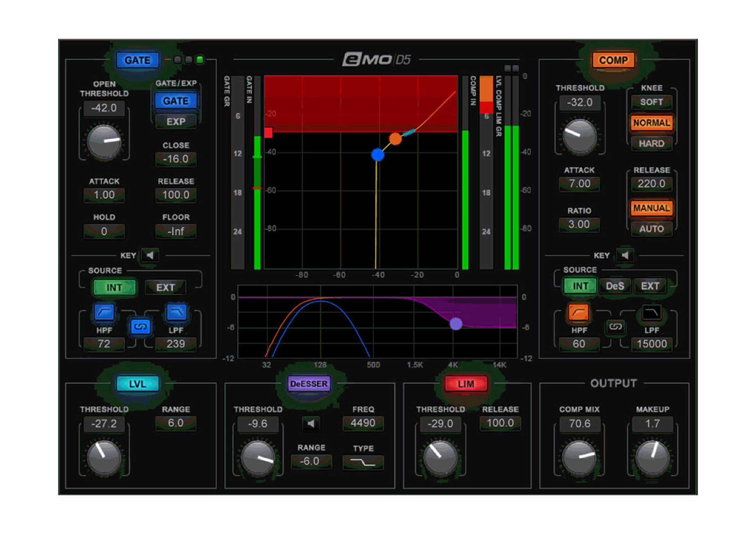Choose HARD knee setting

click(x=651, y=144)
